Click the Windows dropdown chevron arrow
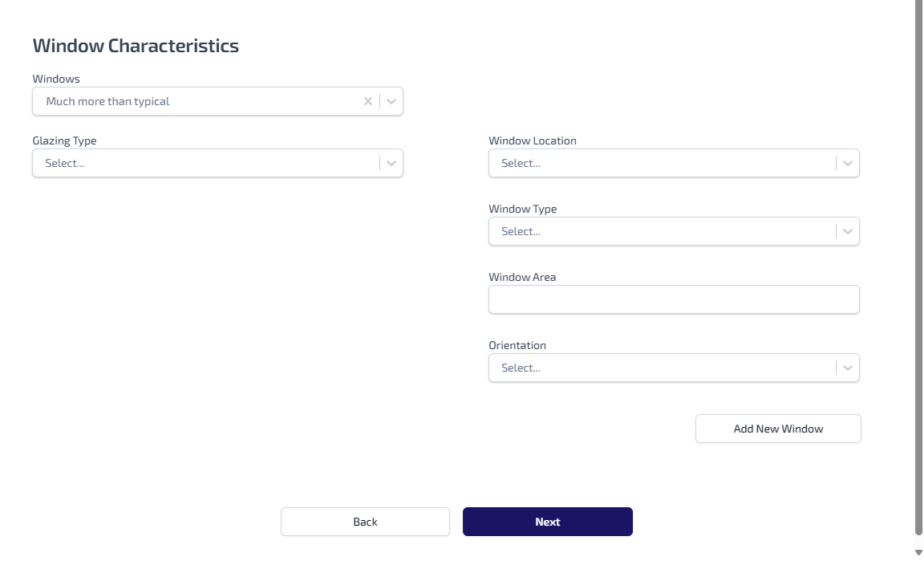 (x=391, y=101)
